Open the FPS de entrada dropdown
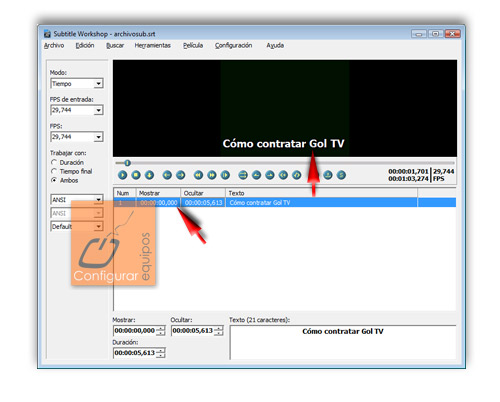The height and width of the screenshot is (402, 500). point(77,110)
